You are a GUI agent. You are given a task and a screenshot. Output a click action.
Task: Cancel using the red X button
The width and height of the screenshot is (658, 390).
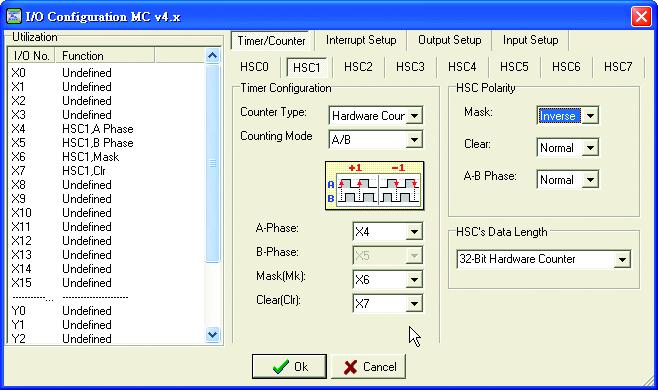click(x=368, y=366)
